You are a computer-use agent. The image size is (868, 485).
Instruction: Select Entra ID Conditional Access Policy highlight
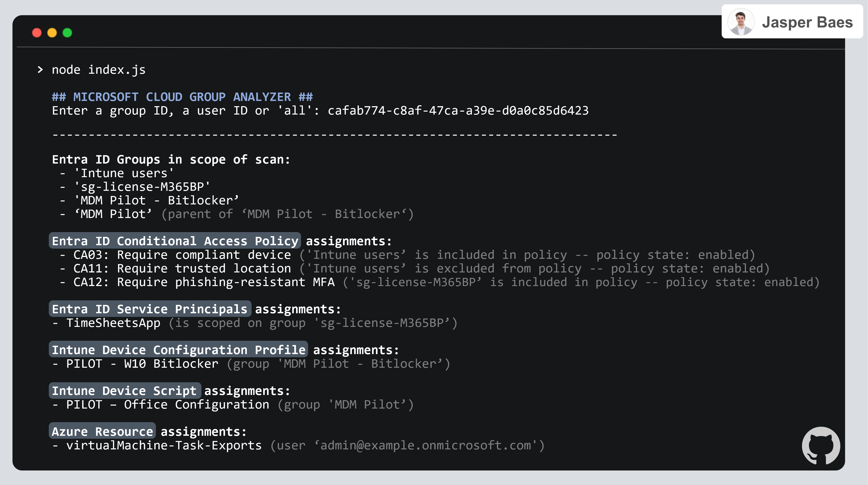[175, 241]
